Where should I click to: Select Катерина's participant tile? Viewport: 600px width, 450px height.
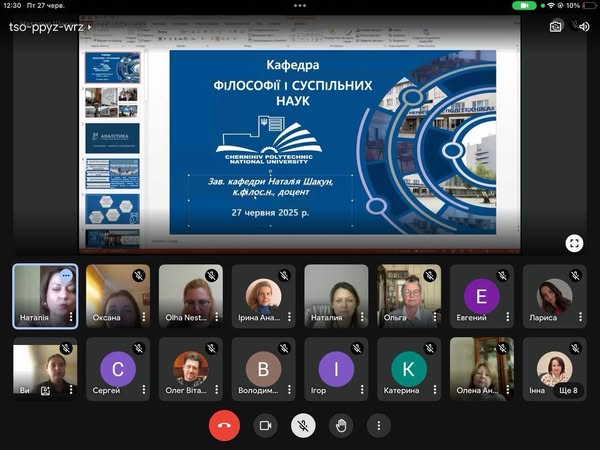pos(409,369)
